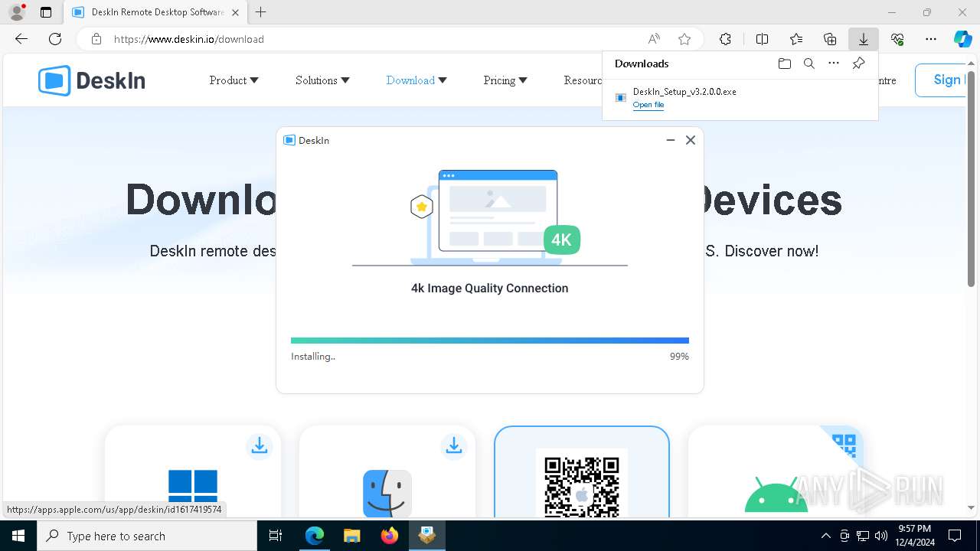Click the taskbar search box
Viewport: 980px width, 551px height.
click(147, 536)
